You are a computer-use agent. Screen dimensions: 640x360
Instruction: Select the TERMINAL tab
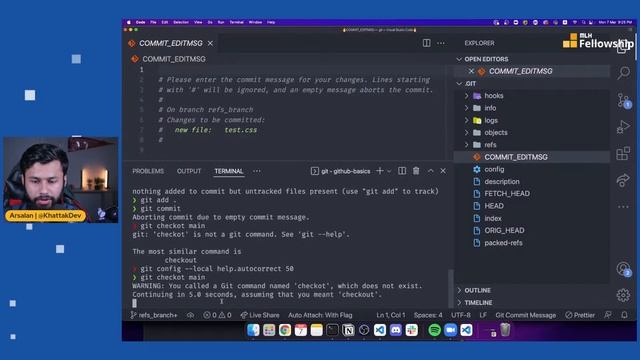[229, 171]
